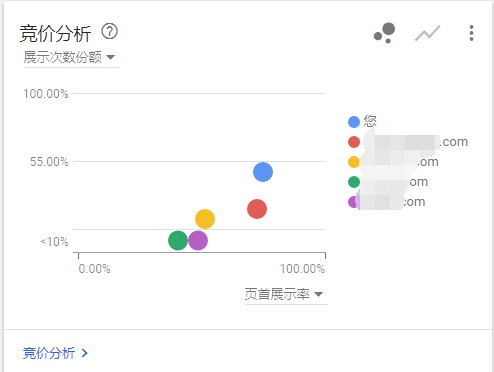Open the 竞价分析 link at bottom
494x372 pixels.
pos(49,353)
